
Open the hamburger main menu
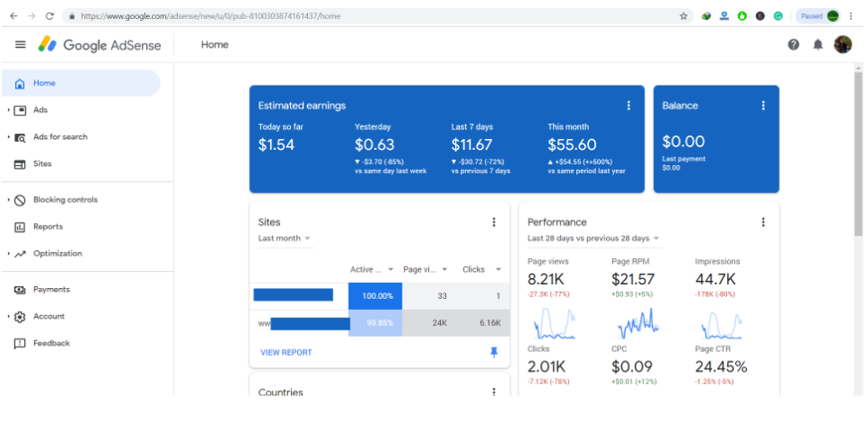(x=21, y=45)
